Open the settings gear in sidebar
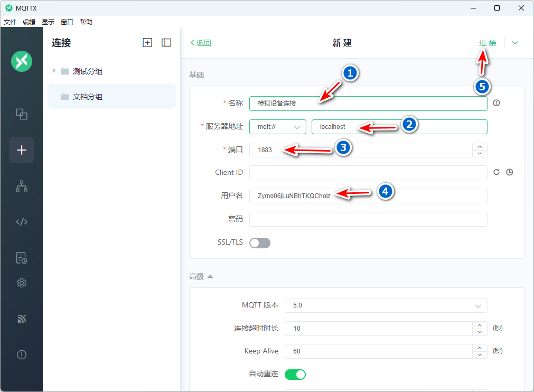 point(22,283)
